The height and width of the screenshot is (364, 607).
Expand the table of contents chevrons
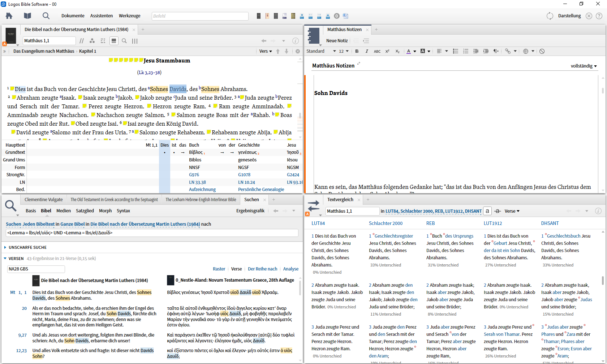tap(5, 51)
